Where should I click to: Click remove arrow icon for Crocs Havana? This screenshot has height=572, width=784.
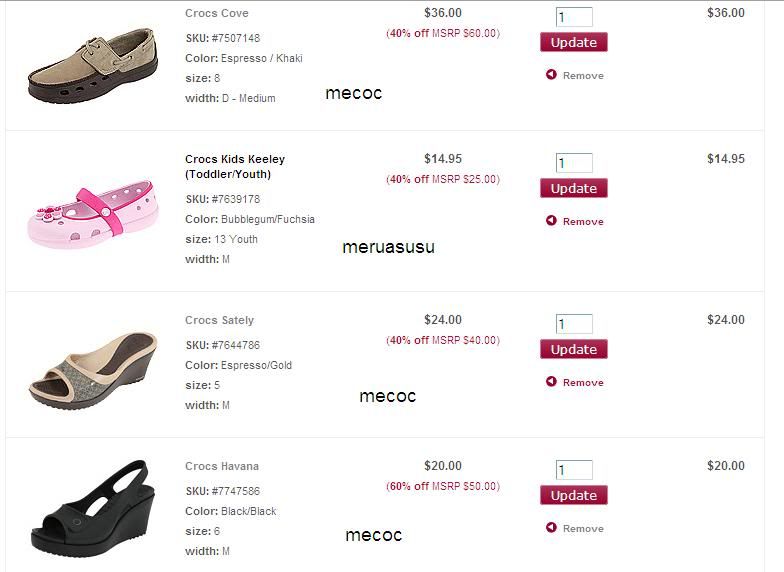tap(551, 528)
